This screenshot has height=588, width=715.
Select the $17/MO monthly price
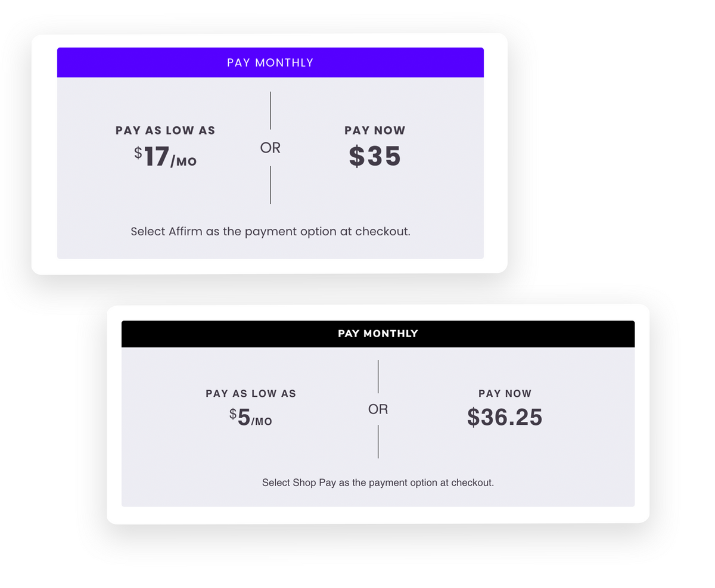166,157
